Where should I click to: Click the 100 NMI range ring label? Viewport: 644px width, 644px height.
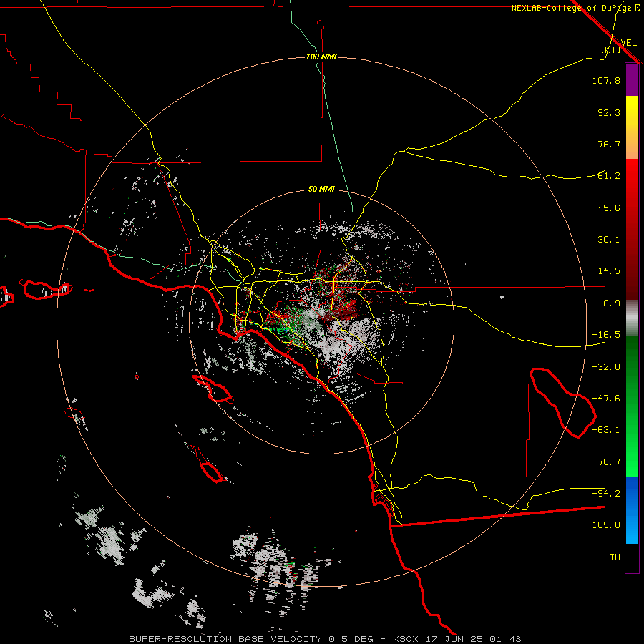point(321,57)
